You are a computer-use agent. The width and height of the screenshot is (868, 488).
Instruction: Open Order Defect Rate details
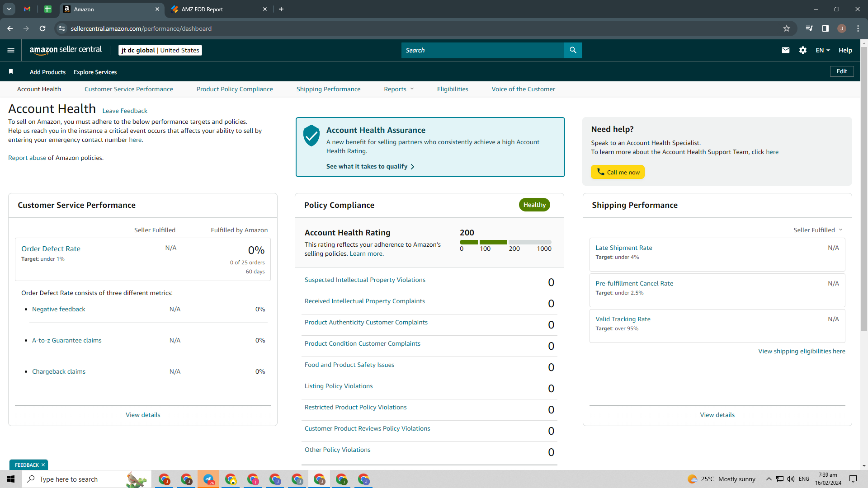pos(51,249)
